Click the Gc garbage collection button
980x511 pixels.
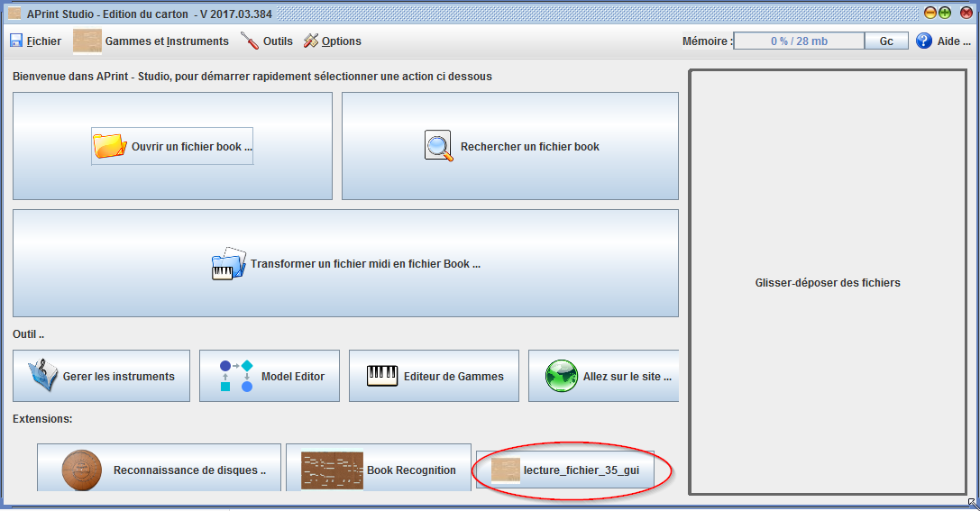pyautogui.click(x=886, y=41)
